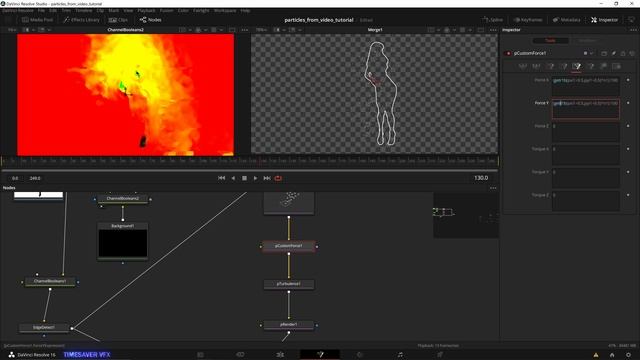
Task: Open the File menu
Action: [x=41, y=11]
